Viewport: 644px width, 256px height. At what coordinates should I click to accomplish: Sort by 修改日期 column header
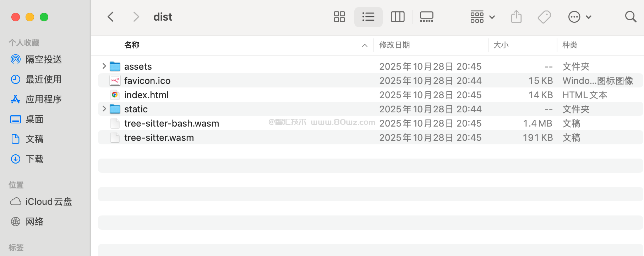394,45
